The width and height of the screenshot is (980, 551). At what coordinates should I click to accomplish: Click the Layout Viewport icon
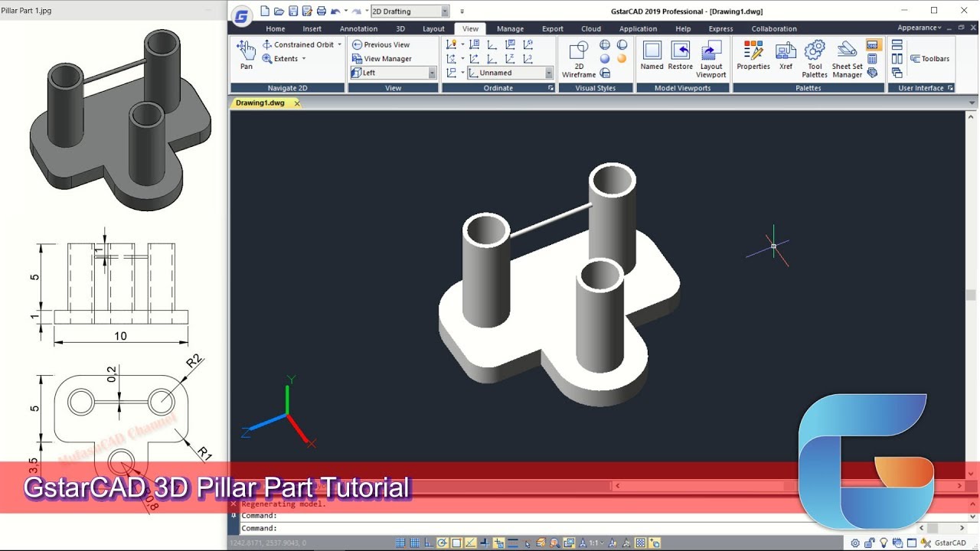coord(711,60)
